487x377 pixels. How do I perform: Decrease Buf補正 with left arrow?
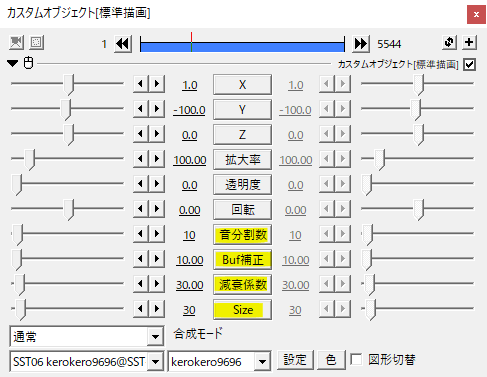pos(141,259)
